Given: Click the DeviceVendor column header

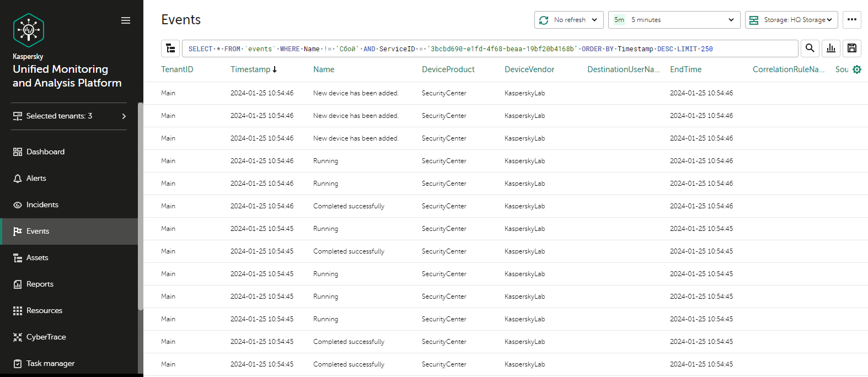Looking at the screenshot, I should [x=529, y=69].
